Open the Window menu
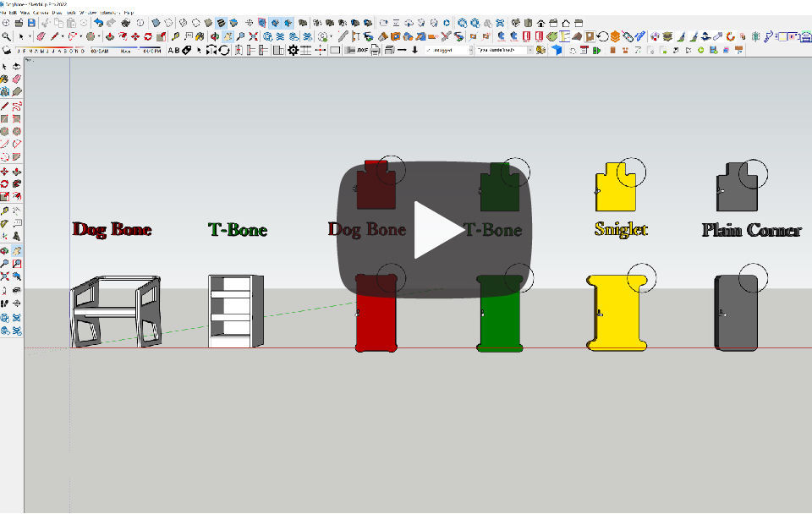This screenshot has height=514, width=812. 87,12
